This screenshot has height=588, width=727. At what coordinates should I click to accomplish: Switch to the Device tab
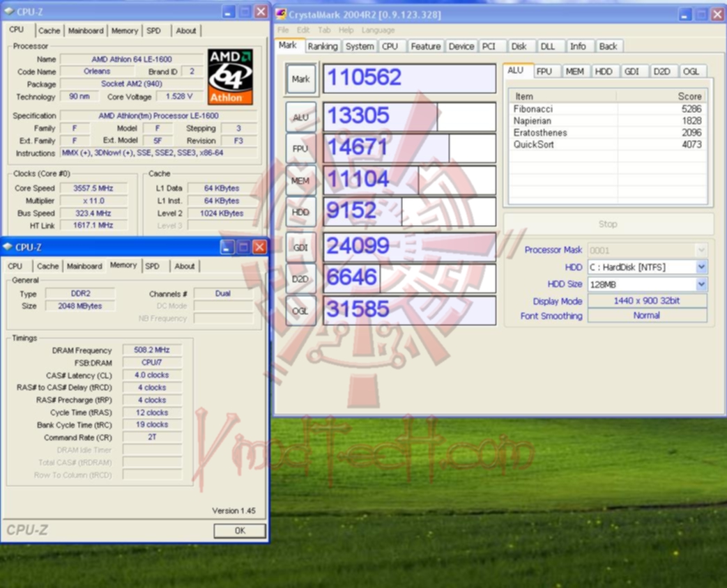pyautogui.click(x=461, y=47)
